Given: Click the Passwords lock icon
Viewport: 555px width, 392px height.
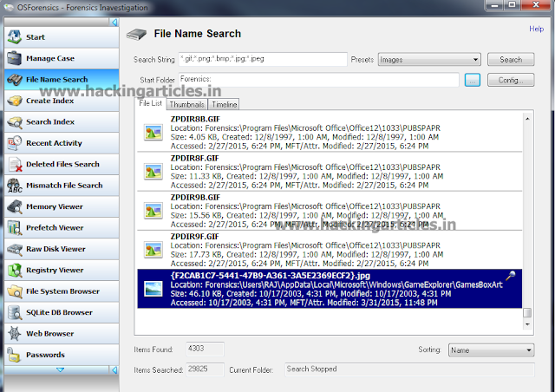Looking at the screenshot, I should click(x=14, y=355).
